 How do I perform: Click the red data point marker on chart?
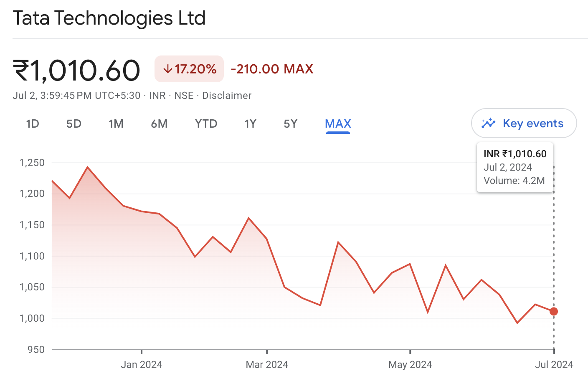(554, 311)
